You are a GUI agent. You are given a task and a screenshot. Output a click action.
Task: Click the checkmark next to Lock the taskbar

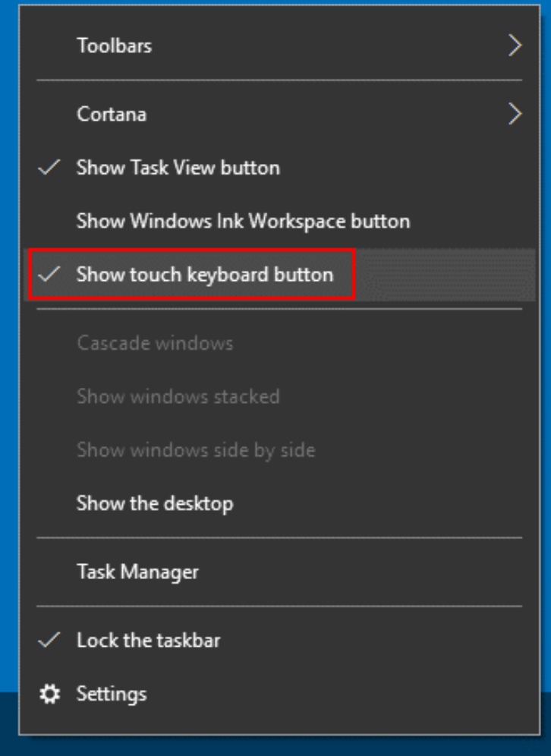tap(49, 641)
